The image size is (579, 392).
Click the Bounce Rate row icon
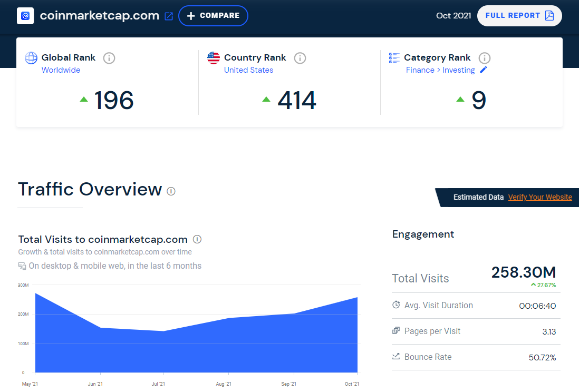[396, 357]
